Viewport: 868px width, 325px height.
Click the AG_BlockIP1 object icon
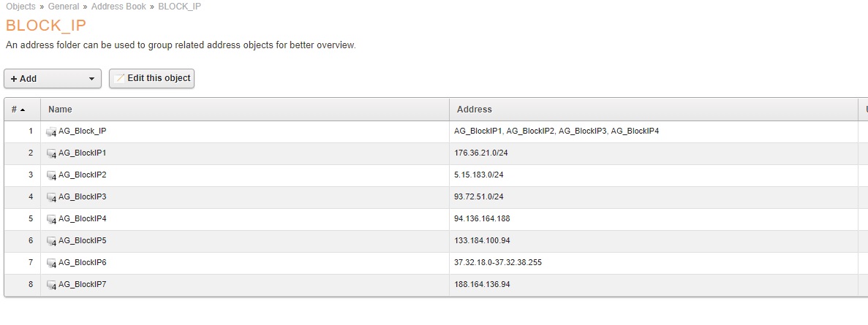click(x=51, y=153)
